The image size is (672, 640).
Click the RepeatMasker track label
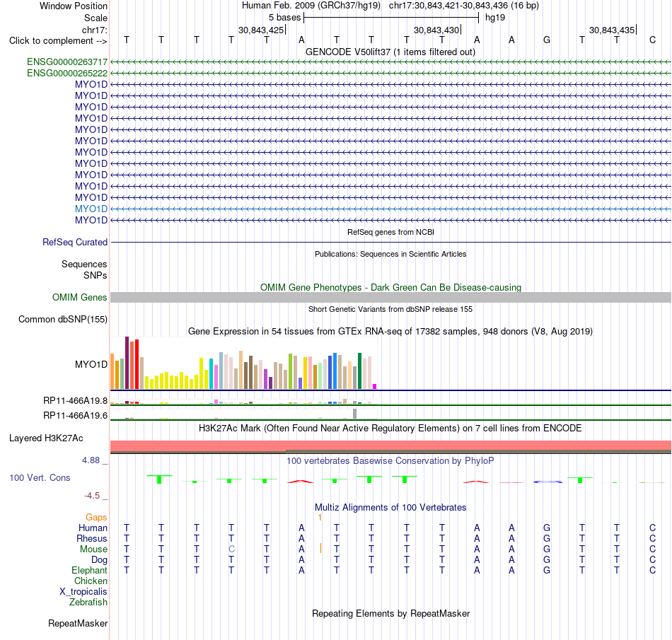coord(78,623)
